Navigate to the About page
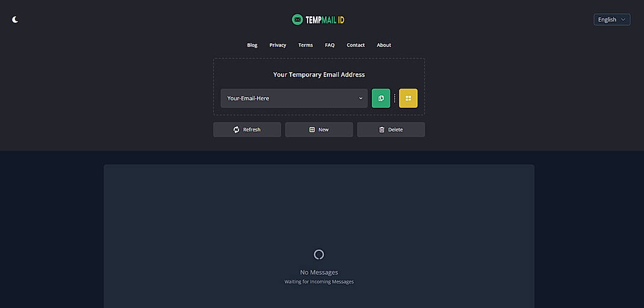This screenshot has width=644, height=308. pyautogui.click(x=384, y=45)
